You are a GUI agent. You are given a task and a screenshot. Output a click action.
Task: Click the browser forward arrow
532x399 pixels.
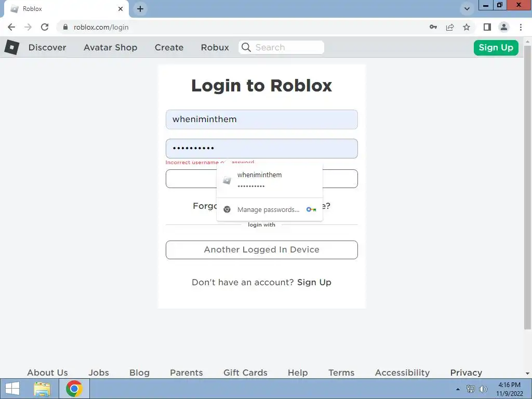(28, 27)
